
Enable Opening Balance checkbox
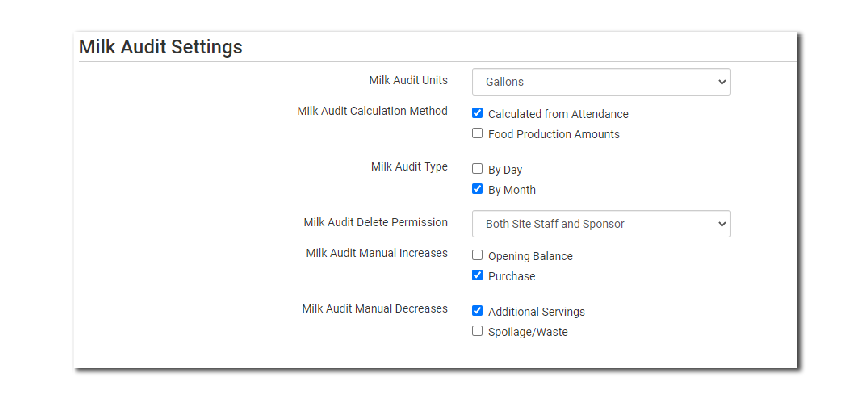pyautogui.click(x=477, y=255)
